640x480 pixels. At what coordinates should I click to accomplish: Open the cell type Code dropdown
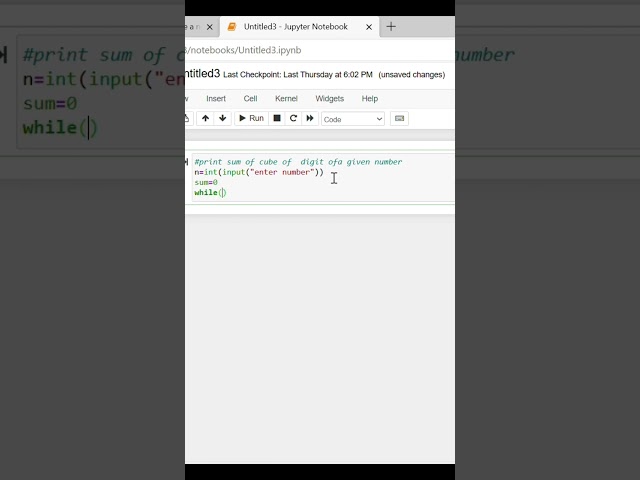click(x=353, y=119)
